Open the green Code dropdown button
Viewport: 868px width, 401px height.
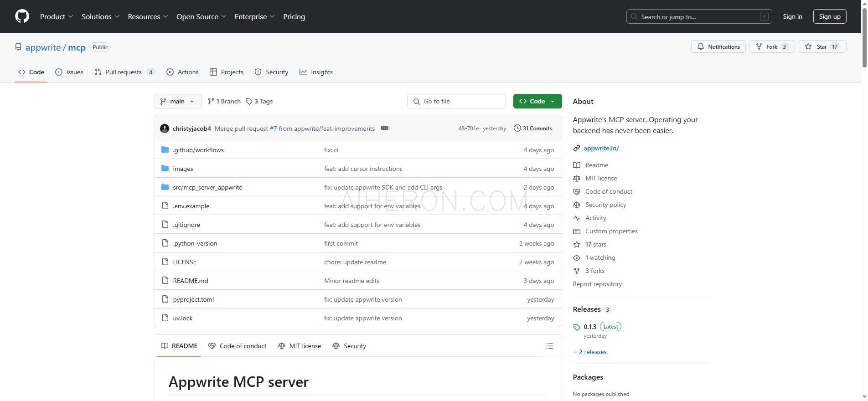(x=537, y=101)
